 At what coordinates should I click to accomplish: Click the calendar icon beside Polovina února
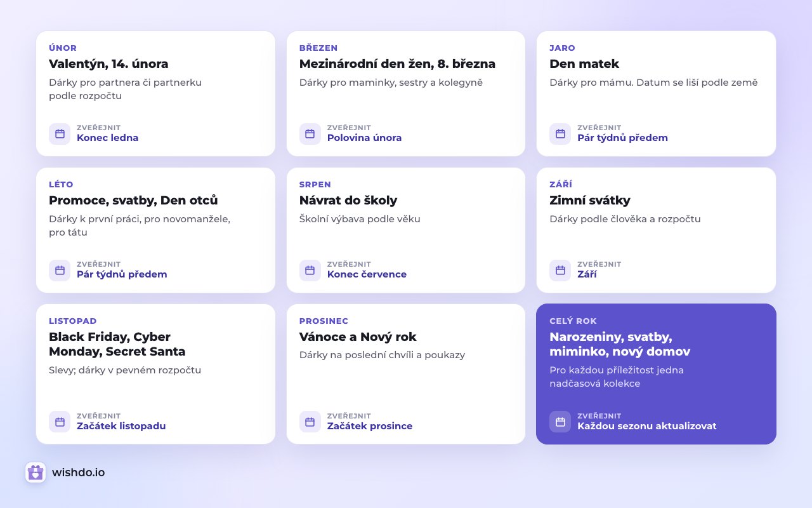point(310,134)
